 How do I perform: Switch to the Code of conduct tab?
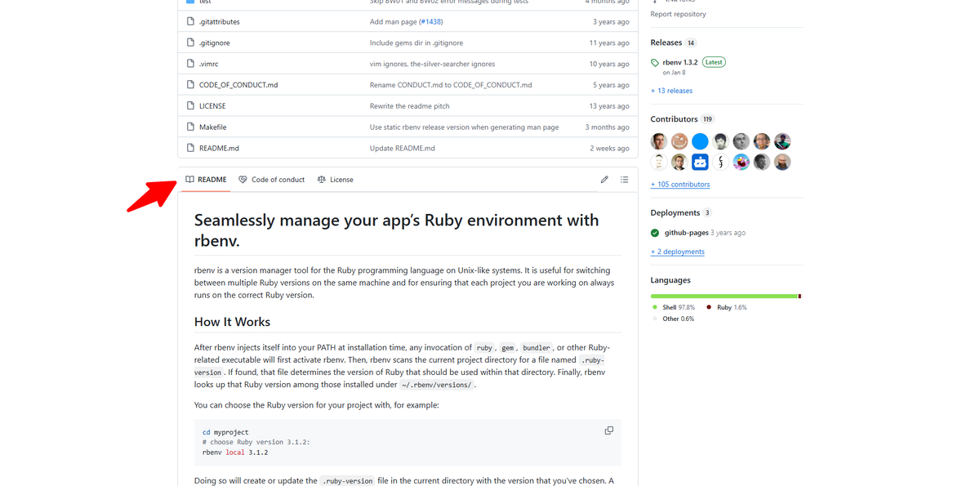pos(272,180)
